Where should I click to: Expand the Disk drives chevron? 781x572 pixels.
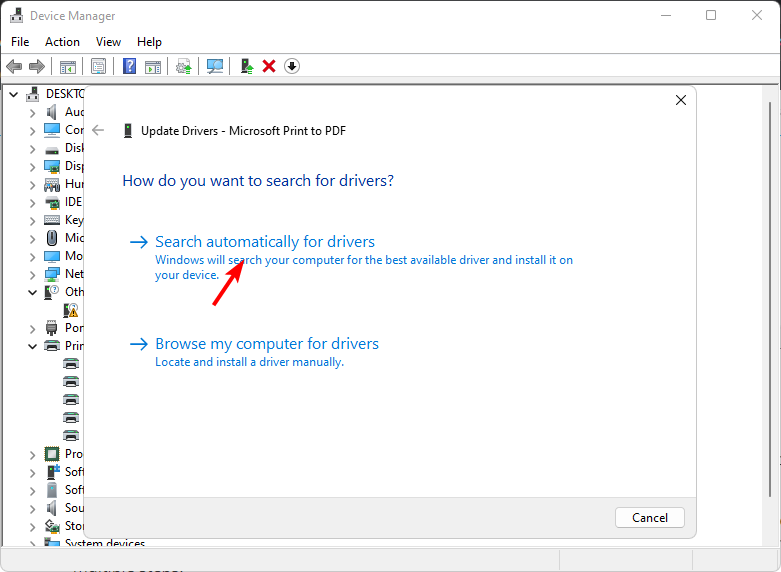click(x=32, y=149)
